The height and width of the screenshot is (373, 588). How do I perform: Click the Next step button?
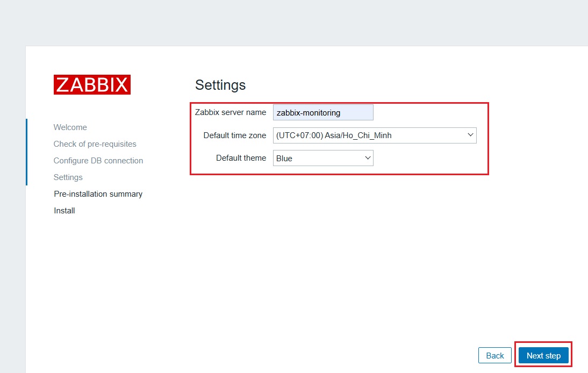point(543,355)
